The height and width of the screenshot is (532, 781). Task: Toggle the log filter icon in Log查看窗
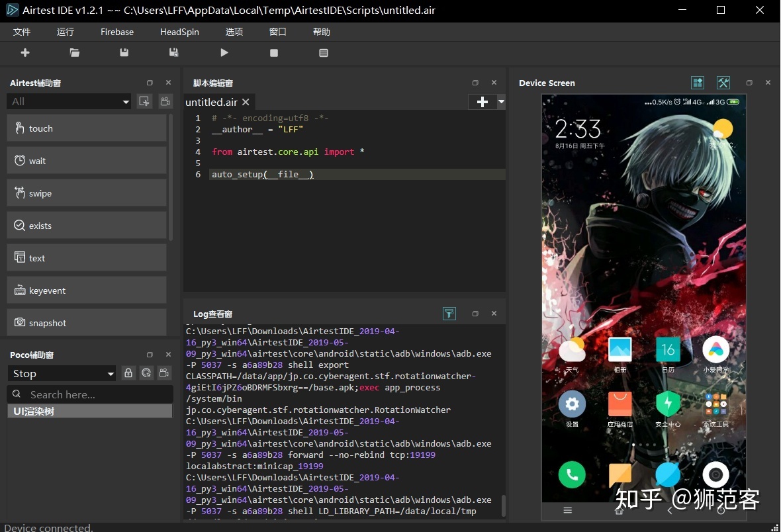pos(449,314)
